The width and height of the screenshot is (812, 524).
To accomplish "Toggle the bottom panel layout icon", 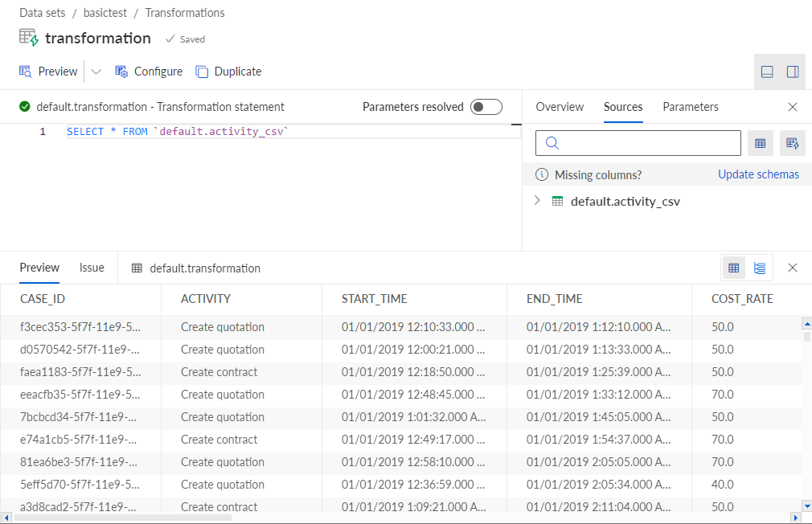I will tap(767, 72).
